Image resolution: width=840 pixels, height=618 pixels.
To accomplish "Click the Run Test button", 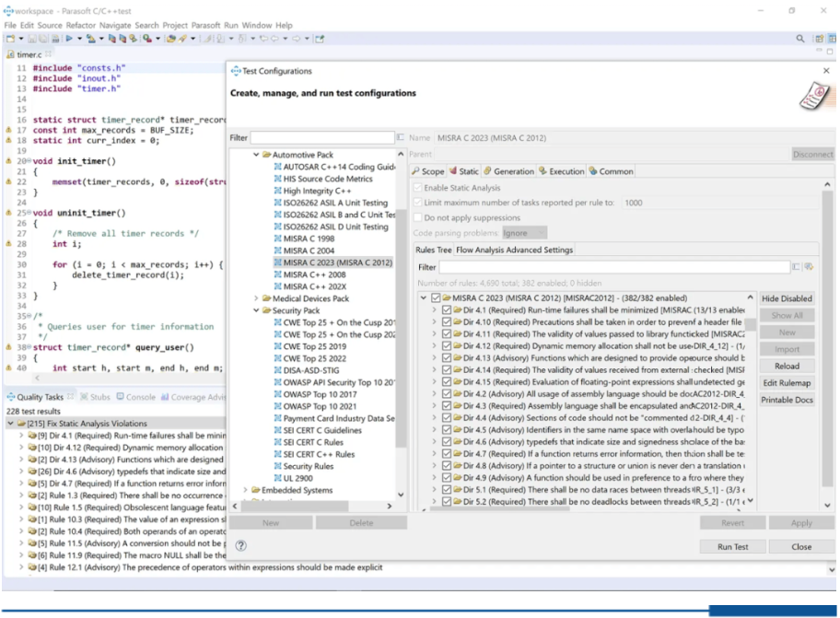I will [732, 547].
